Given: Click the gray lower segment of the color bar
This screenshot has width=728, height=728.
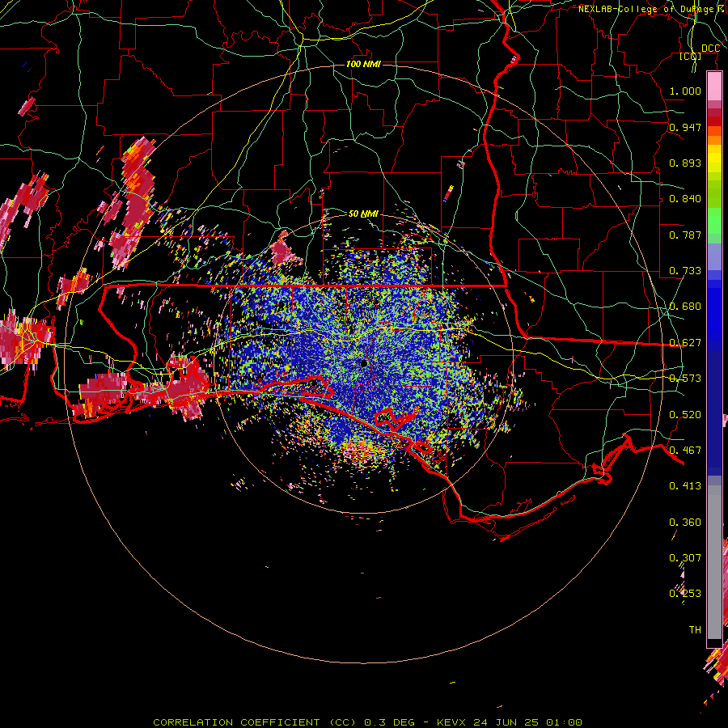Looking at the screenshot, I should point(714,562).
